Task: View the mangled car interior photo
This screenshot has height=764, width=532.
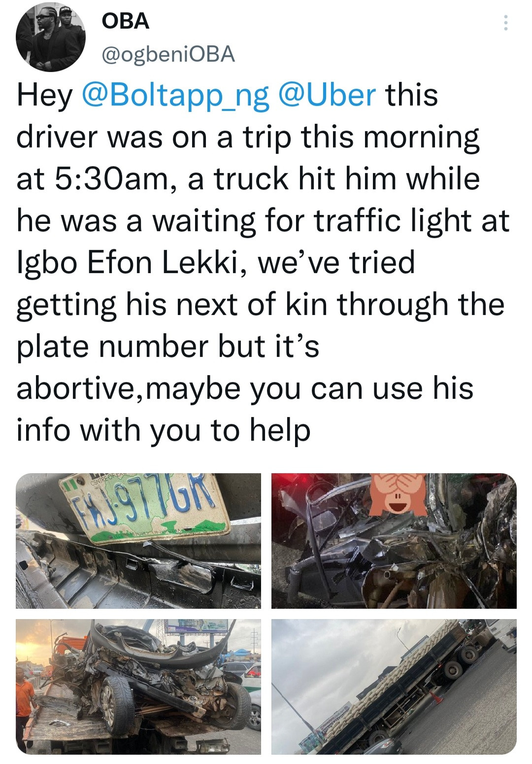Action: tap(394, 541)
